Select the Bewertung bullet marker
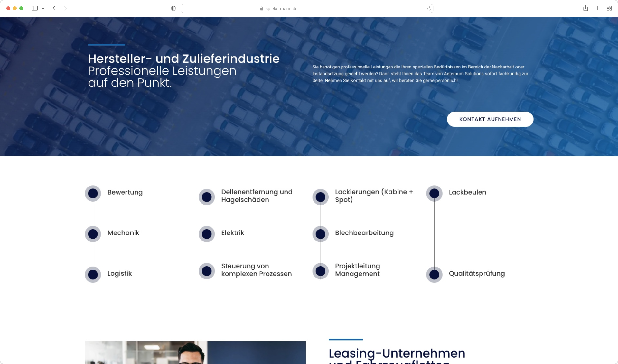Screen dimensions: 618x364 [93, 193]
